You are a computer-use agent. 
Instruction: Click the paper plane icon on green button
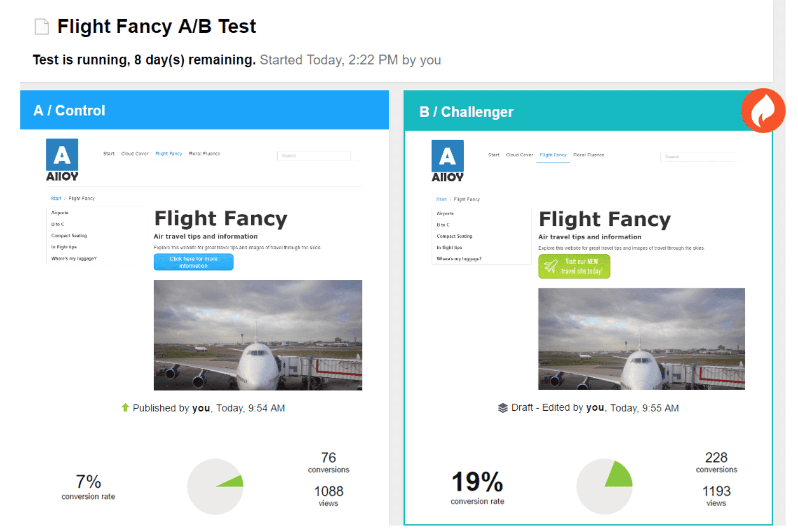point(551,266)
